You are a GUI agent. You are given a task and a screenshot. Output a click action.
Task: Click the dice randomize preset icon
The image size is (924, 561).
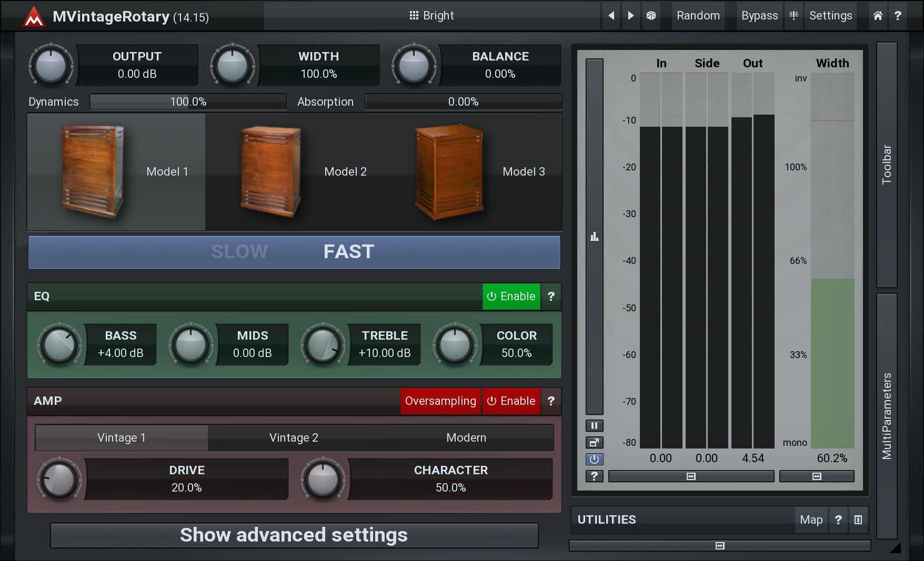(x=651, y=16)
